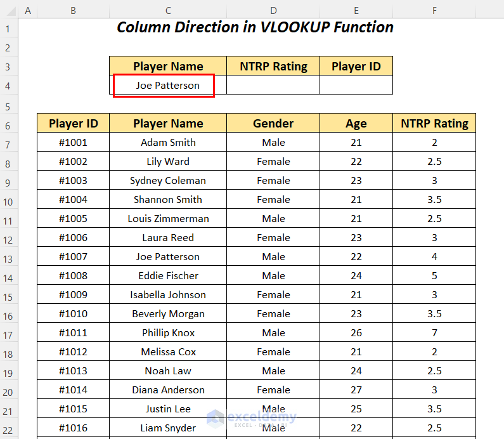Click 'Male' in the Noah Law row
This screenshot has width=504, height=439.
(273, 370)
